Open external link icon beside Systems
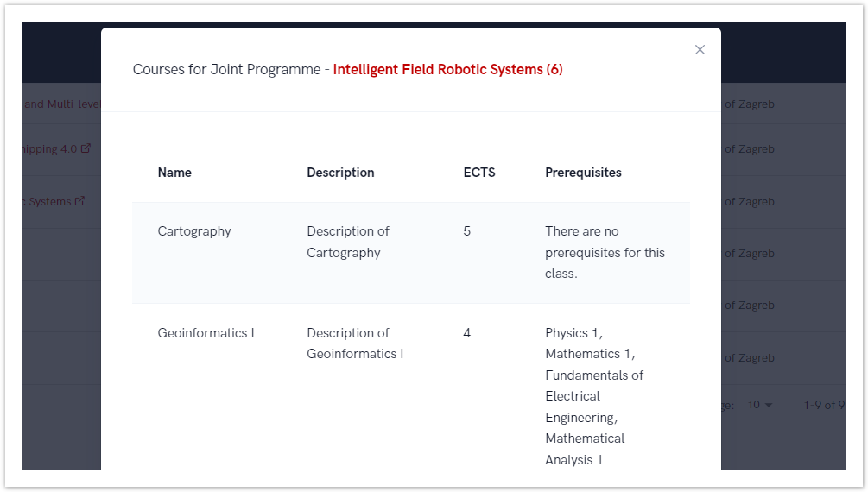The image size is (868, 492). (80, 201)
